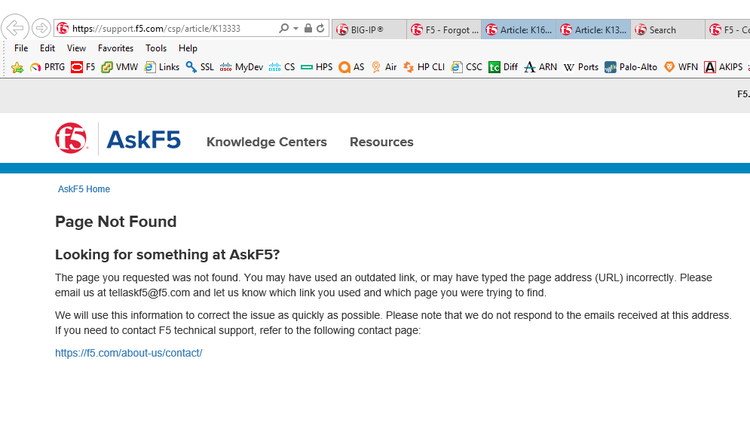Click the red F5 logo on the page
This screenshot has height=426, width=750.
coord(71,138)
